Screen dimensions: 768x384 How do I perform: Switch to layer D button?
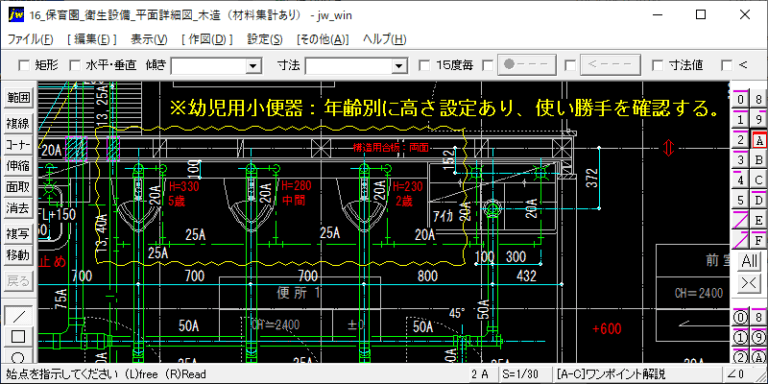coord(759,200)
